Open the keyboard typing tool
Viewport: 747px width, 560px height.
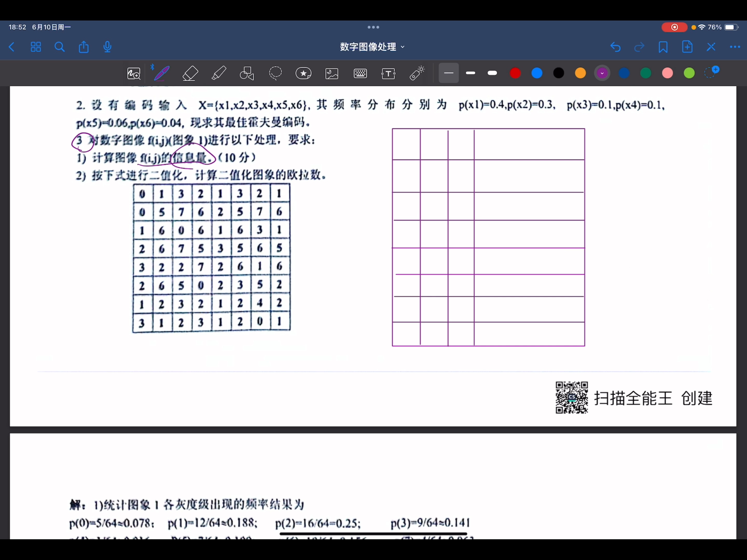(x=360, y=73)
